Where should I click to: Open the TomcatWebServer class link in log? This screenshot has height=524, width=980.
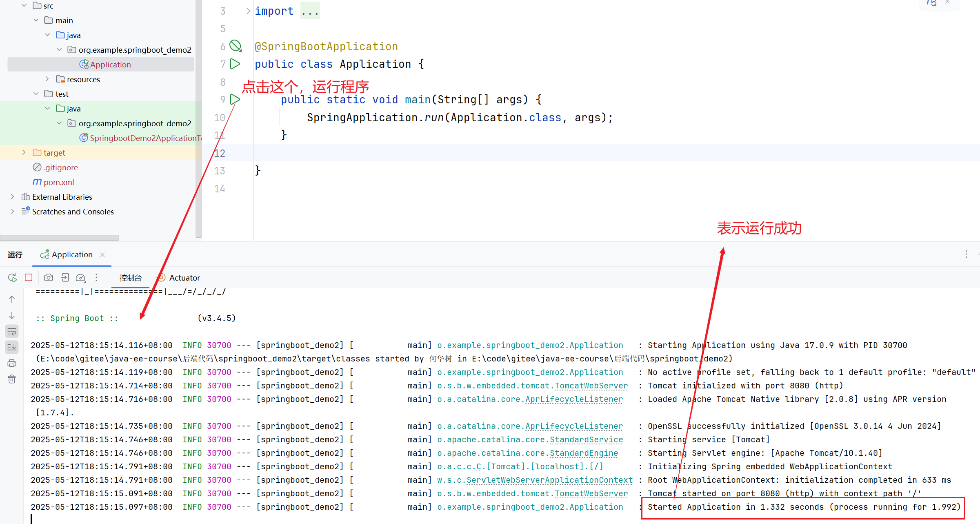[591, 386]
